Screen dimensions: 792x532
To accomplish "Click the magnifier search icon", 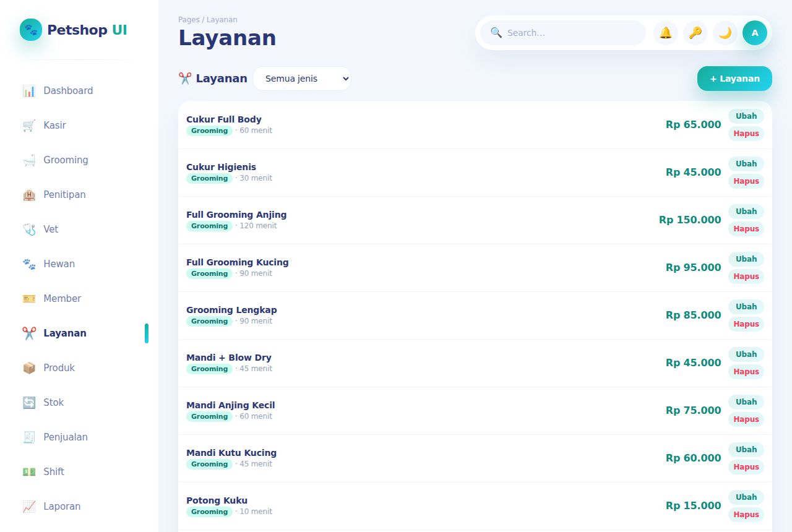I will point(496,33).
